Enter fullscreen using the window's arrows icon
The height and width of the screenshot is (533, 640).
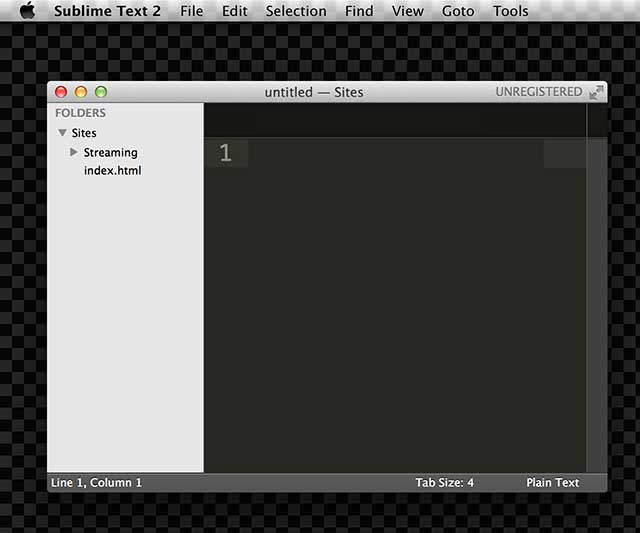(597, 92)
